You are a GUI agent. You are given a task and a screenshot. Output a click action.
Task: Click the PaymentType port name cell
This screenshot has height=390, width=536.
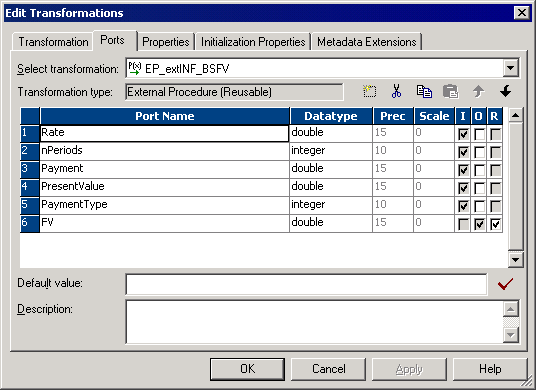164,205
